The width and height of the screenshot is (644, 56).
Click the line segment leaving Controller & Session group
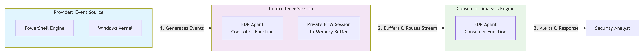coord(374,28)
